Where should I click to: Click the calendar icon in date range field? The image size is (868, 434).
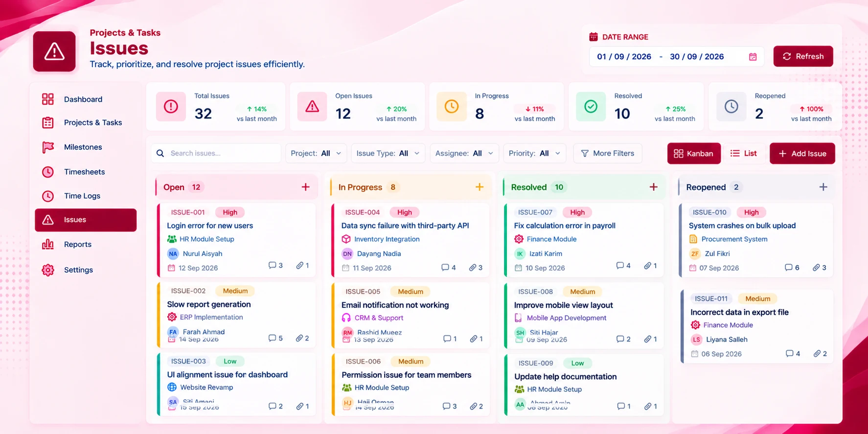pyautogui.click(x=753, y=57)
